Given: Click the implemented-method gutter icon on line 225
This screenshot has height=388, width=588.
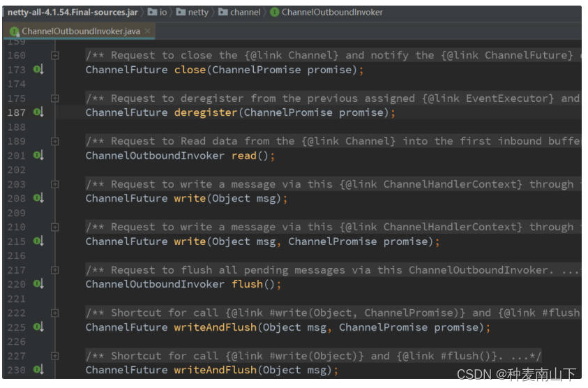Looking at the screenshot, I should 38,327.
